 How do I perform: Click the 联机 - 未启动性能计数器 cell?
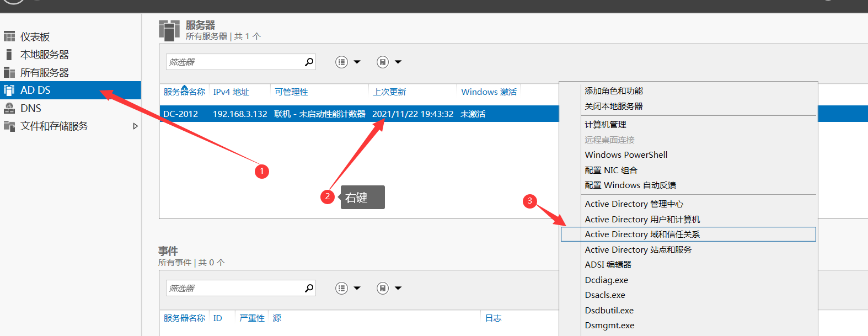click(x=320, y=114)
